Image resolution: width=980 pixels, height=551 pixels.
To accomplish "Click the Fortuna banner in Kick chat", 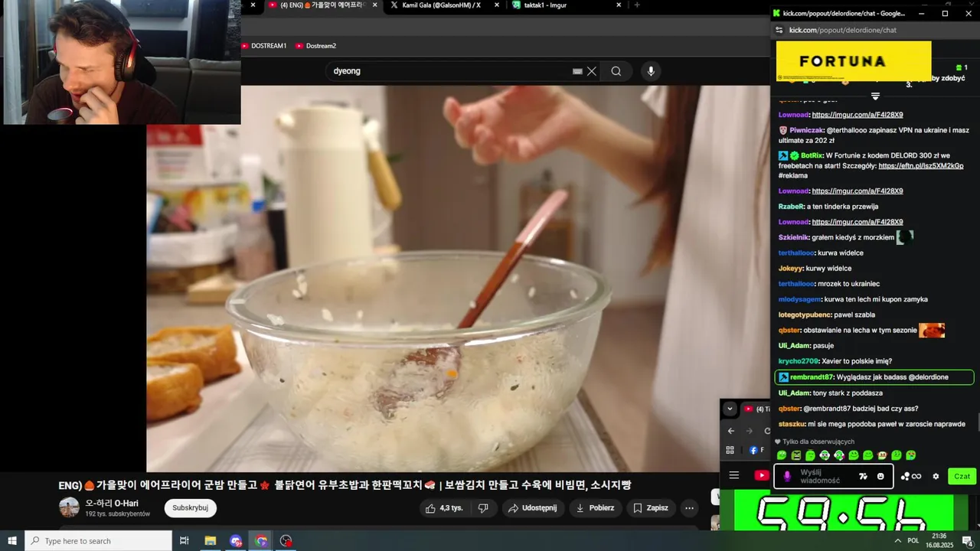I will [854, 61].
